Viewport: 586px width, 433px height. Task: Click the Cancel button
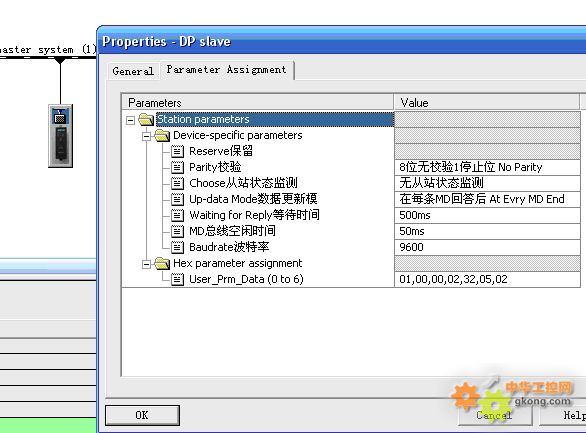(495, 415)
